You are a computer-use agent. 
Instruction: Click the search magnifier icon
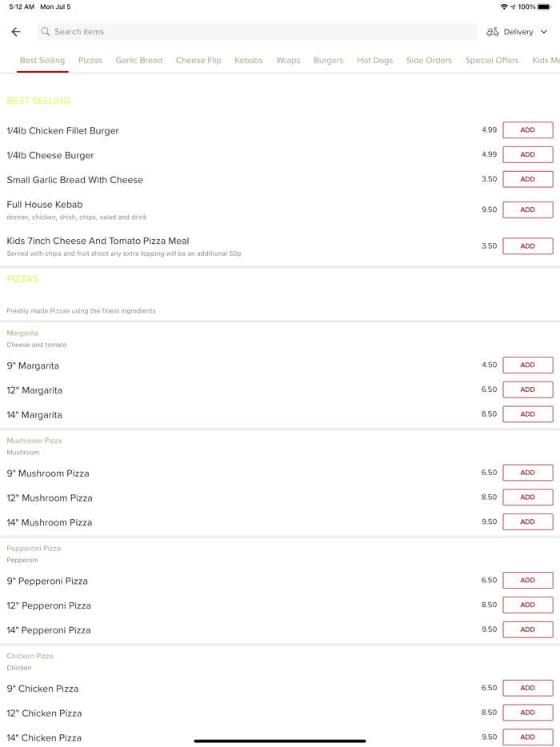46,32
